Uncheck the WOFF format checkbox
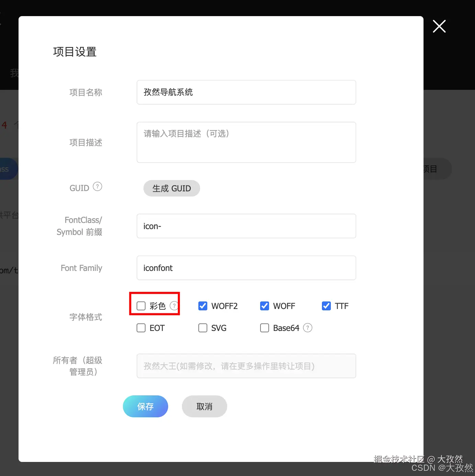The width and height of the screenshot is (475, 476). click(x=265, y=306)
